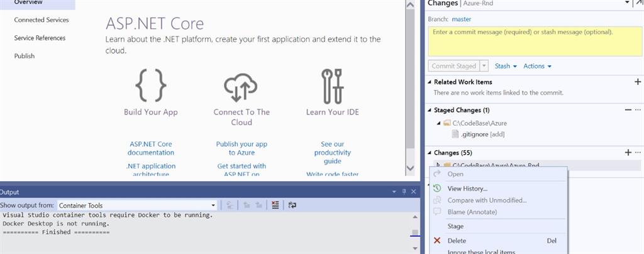Open .NET application architecture link

pyautogui.click(x=151, y=170)
